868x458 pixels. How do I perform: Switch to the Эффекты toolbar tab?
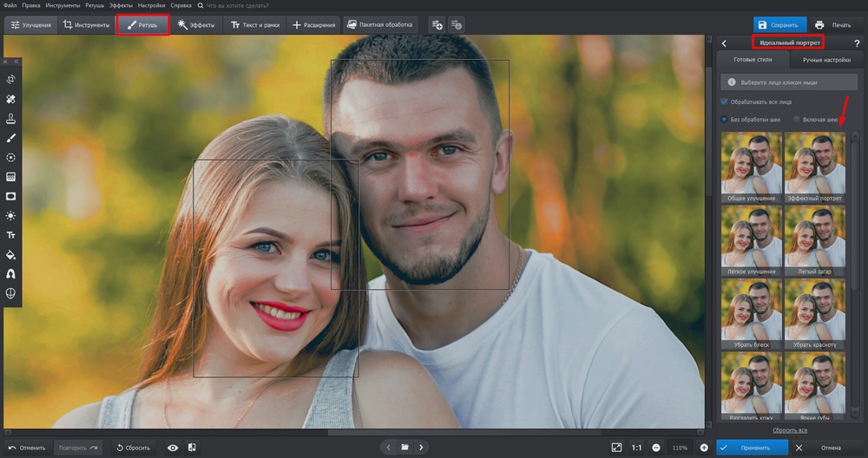196,25
